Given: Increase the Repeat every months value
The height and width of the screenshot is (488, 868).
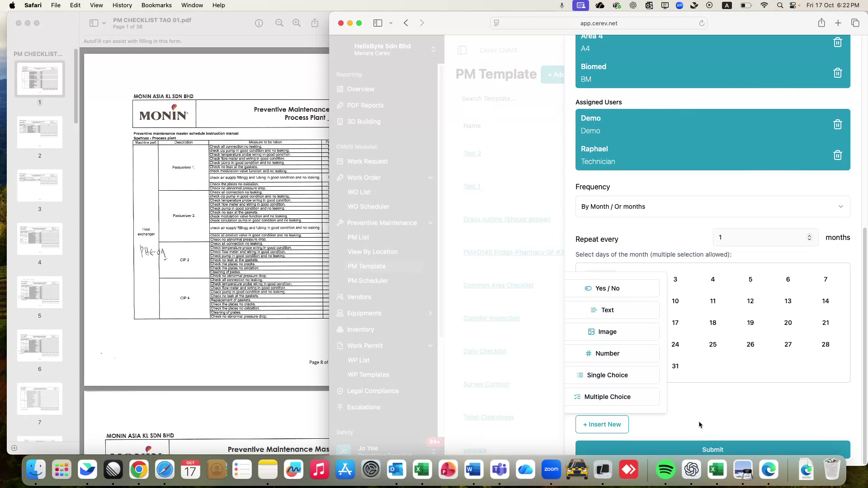Looking at the screenshot, I should pyautogui.click(x=809, y=235).
